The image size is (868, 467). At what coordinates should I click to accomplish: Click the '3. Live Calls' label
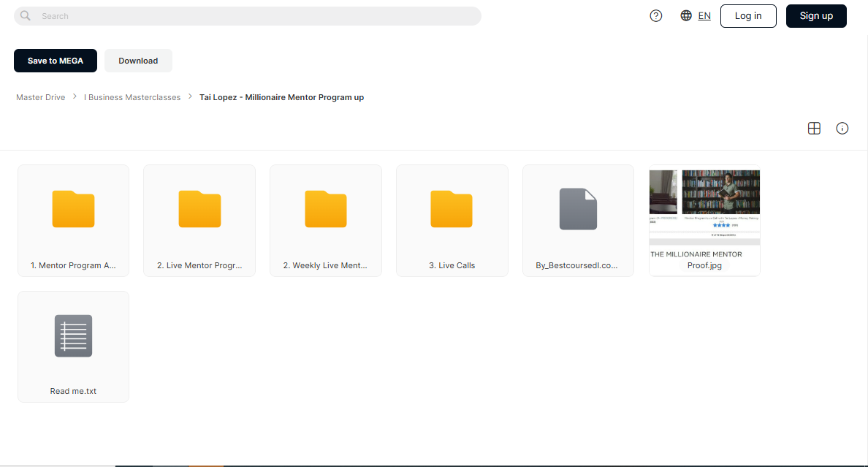click(452, 265)
